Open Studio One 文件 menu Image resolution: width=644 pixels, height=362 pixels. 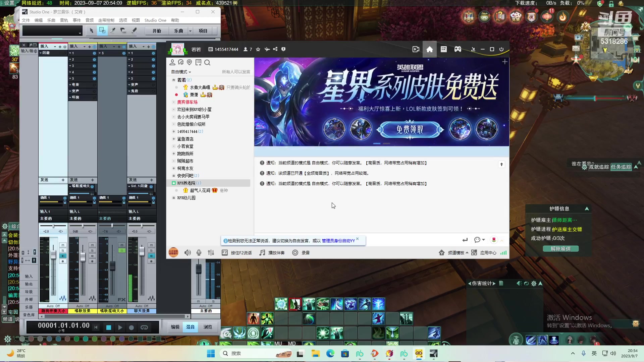point(26,20)
